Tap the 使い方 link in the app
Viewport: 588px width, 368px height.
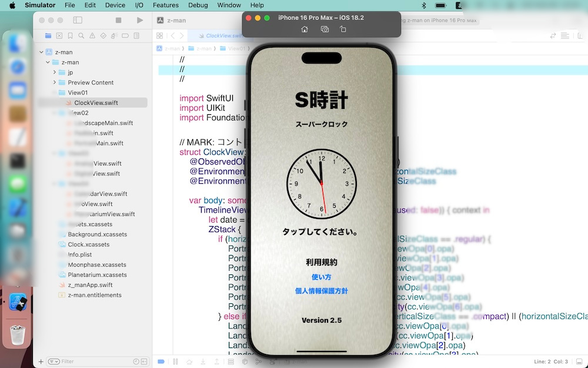pyautogui.click(x=321, y=277)
